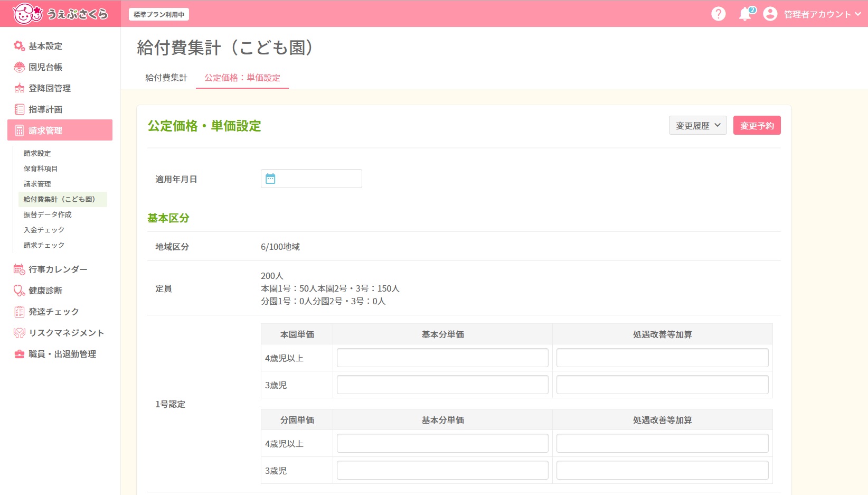Switch to the 給付費集計 tab

tap(166, 78)
